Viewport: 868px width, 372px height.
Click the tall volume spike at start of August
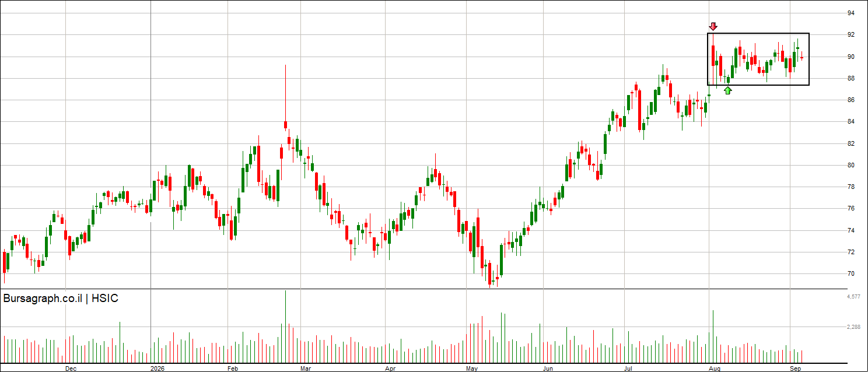coord(713,336)
